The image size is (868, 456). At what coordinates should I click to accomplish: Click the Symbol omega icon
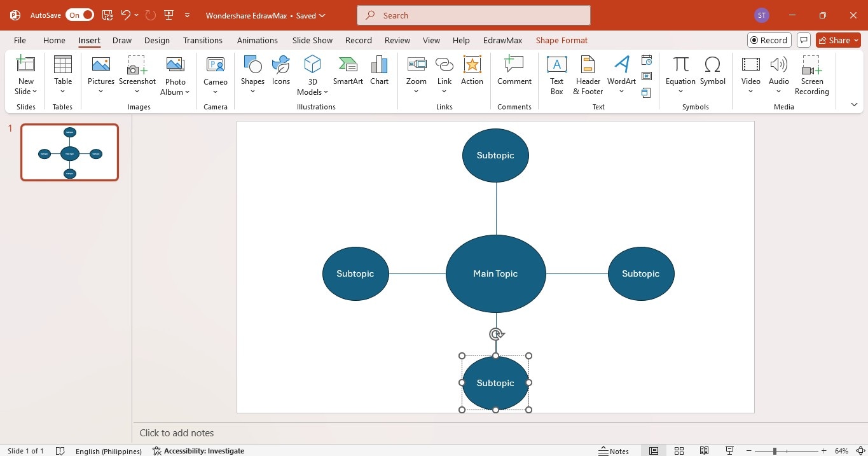[x=712, y=64]
